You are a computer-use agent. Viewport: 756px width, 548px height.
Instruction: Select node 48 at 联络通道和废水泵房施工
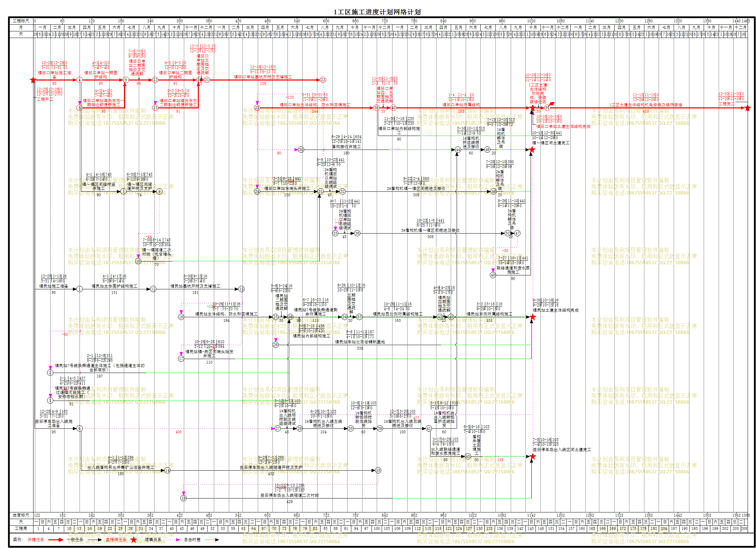click(493, 275)
